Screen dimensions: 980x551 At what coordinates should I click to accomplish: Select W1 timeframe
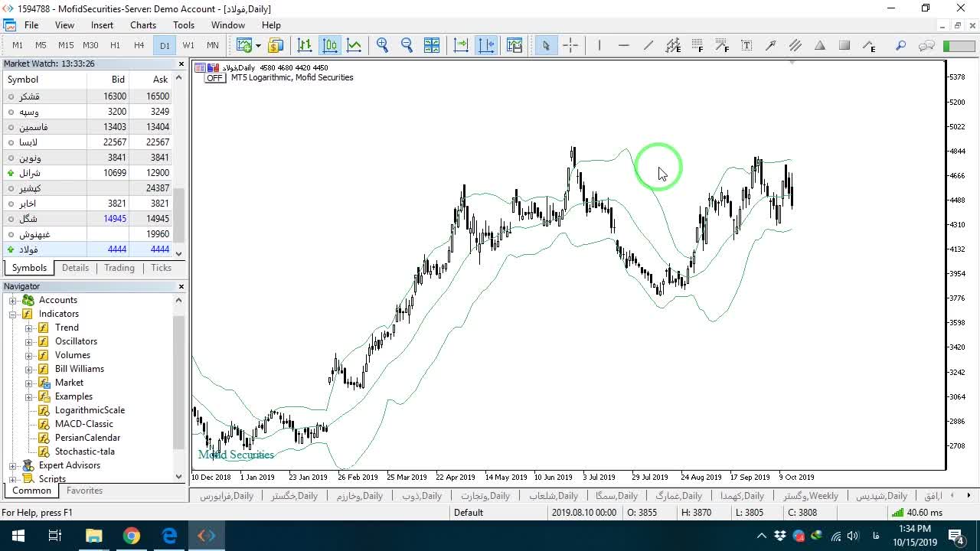tap(188, 45)
